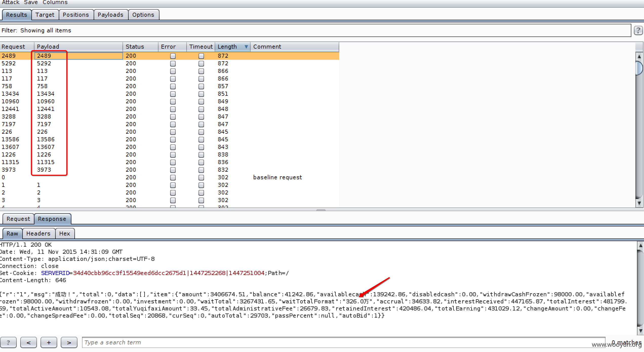Open the Columns menu
The image size is (644, 352).
click(x=55, y=2)
